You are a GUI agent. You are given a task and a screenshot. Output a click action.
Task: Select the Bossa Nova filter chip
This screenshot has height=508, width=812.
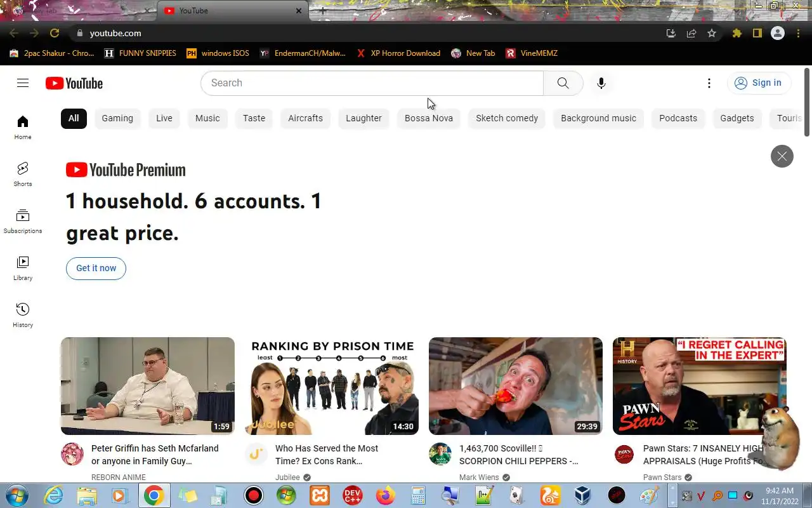429,118
